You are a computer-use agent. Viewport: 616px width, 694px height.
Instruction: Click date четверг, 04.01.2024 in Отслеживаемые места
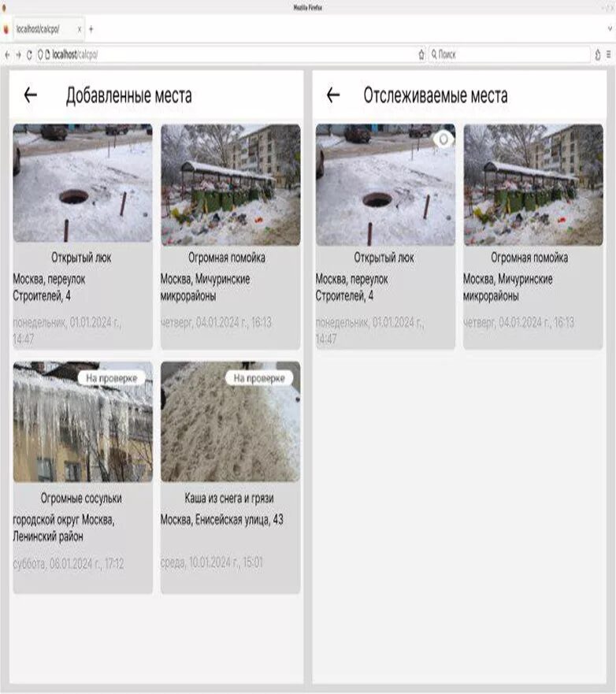[518, 322]
